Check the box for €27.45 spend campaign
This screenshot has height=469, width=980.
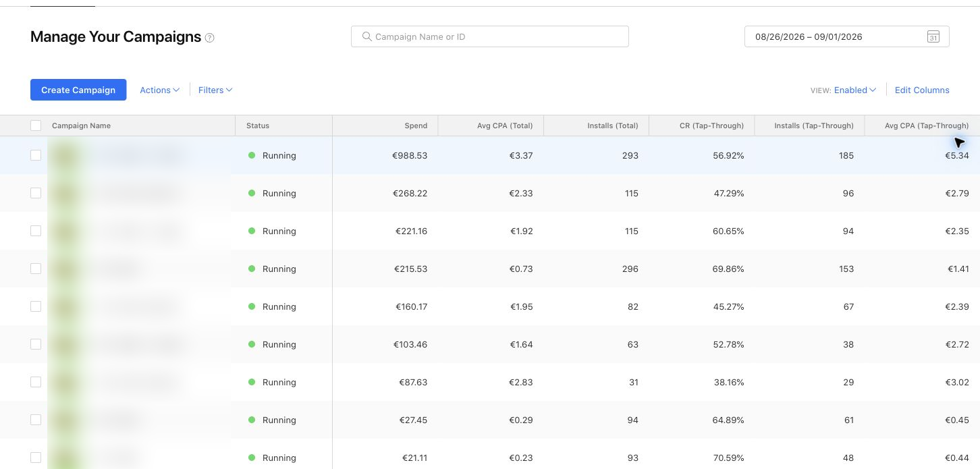tap(36, 420)
